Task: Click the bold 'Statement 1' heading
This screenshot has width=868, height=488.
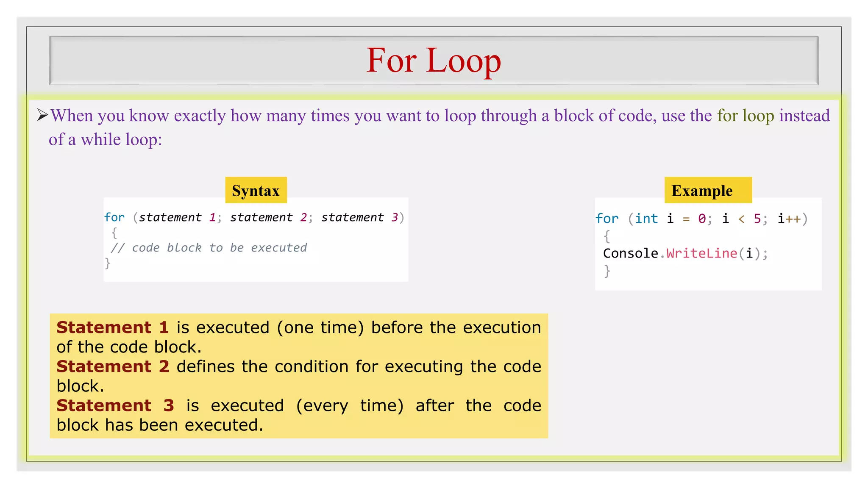Action: [x=112, y=327]
